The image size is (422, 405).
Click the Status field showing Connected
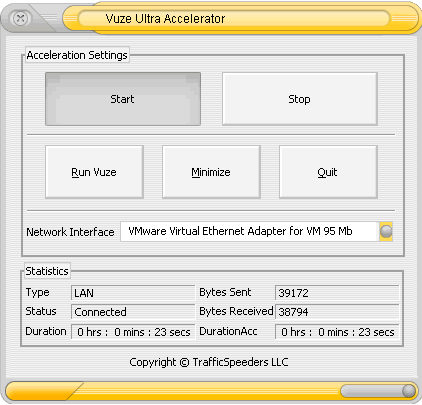click(133, 312)
